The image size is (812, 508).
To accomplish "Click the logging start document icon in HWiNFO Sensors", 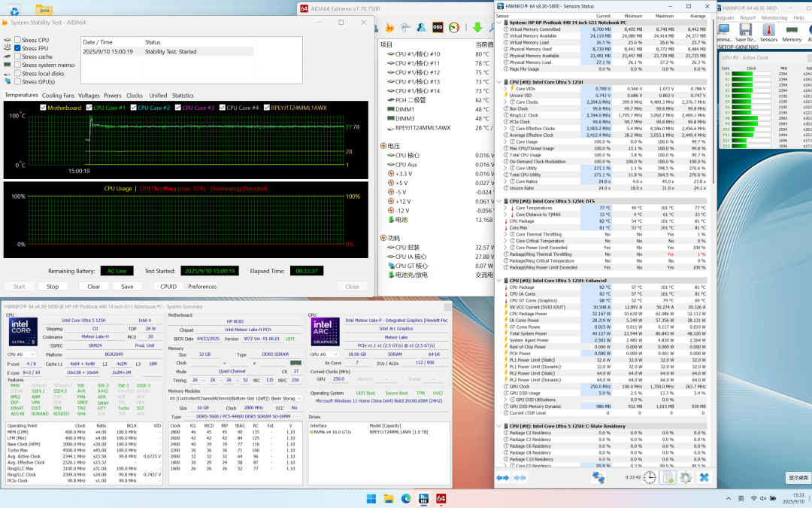I will [x=668, y=477].
